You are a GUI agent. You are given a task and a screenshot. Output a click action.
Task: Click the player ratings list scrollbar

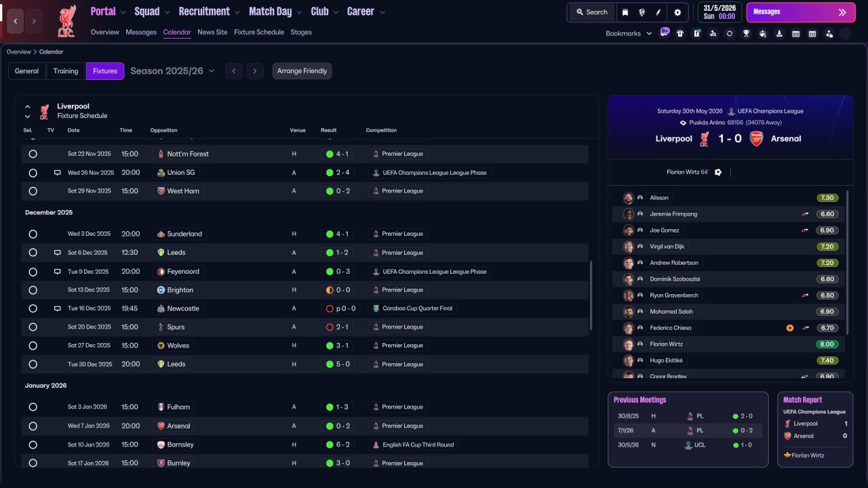[x=848, y=262]
